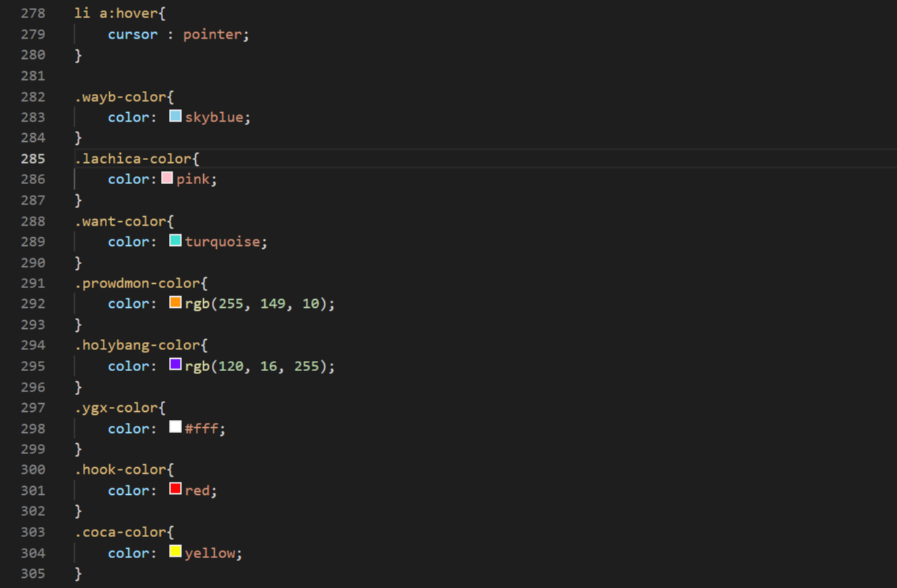The image size is (897, 588).
Task: Click the 'pink' value text
Action: click(192, 179)
